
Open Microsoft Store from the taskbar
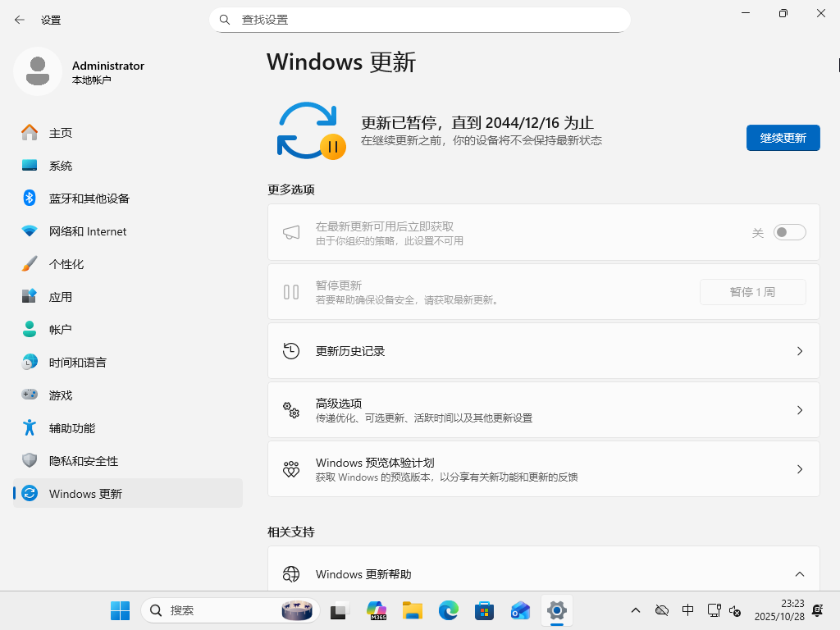click(x=484, y=610)
